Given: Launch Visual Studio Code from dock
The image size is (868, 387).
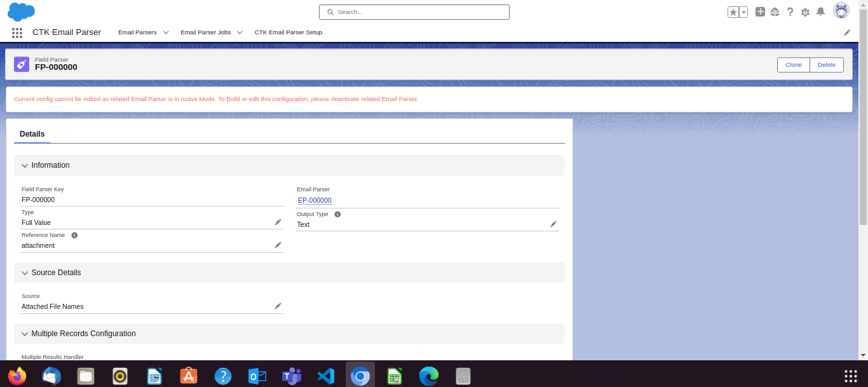Looking at the screenshot, I should (x=326, y=376).
